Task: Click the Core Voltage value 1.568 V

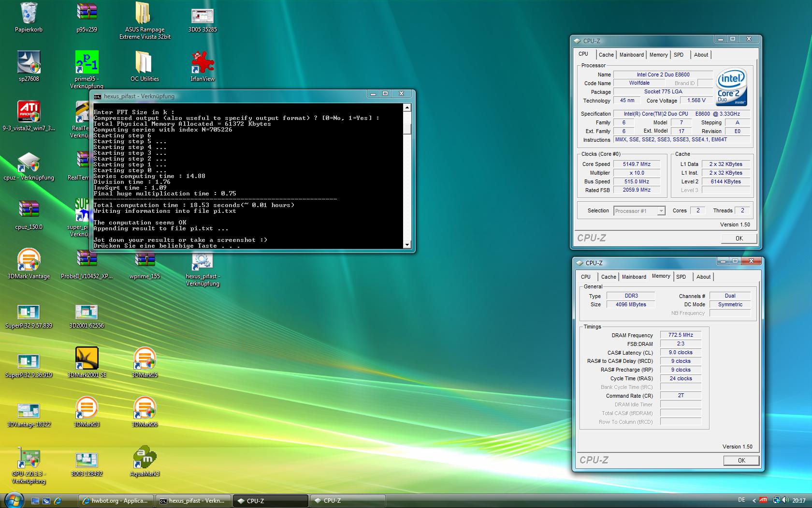Action: (x=696, y=100)
